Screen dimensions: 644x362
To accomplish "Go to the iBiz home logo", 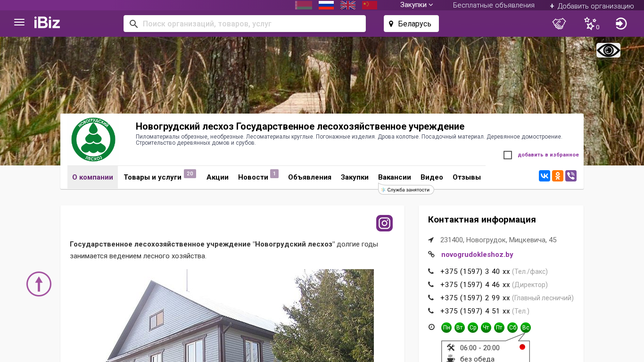I will coord(47,23).
